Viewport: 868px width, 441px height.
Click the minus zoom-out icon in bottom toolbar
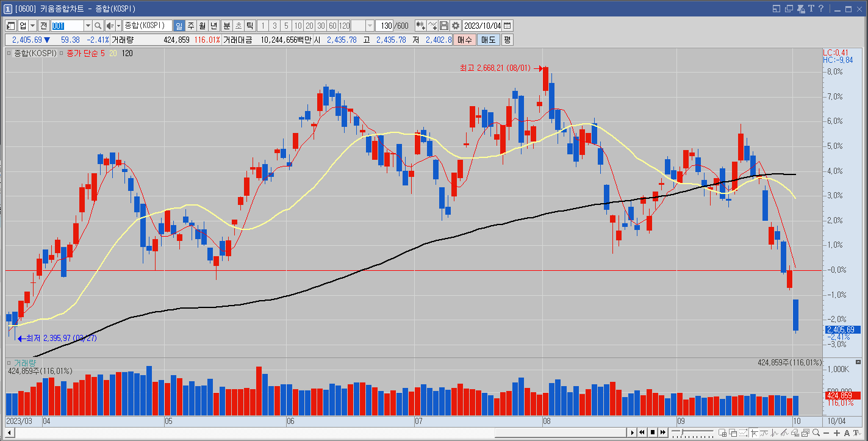coord(827,432)
